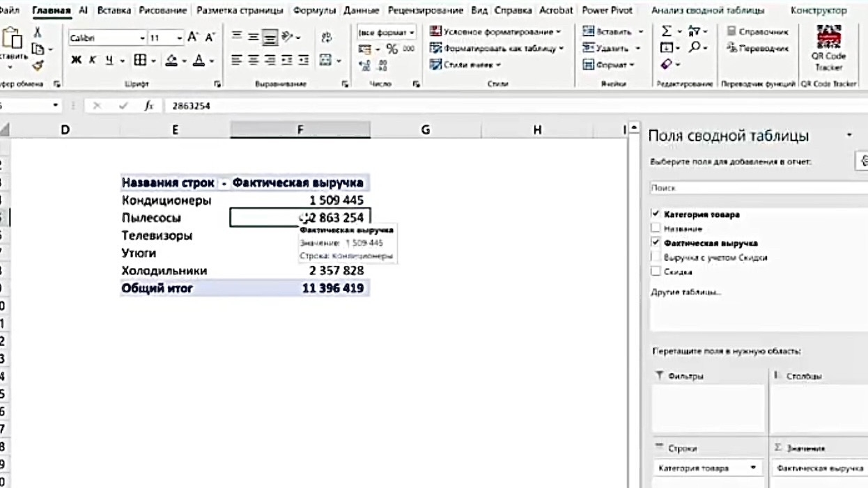868x488 pixels.
Task: Open the Рецензирование tab
Action: [425, 10]
